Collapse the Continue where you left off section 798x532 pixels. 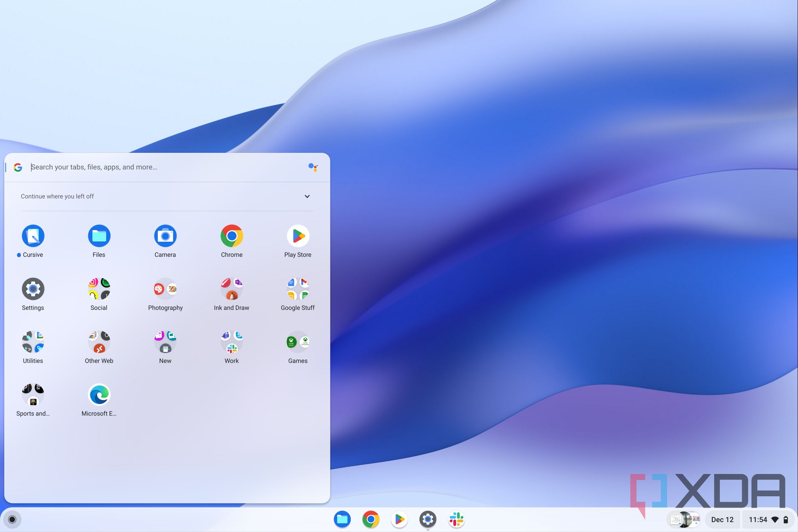[307, 196]
